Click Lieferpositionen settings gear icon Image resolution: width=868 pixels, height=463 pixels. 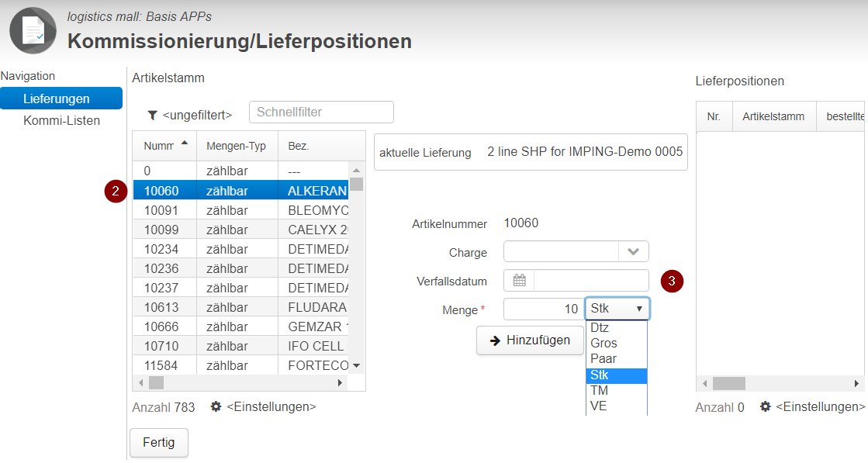(765, 406)
